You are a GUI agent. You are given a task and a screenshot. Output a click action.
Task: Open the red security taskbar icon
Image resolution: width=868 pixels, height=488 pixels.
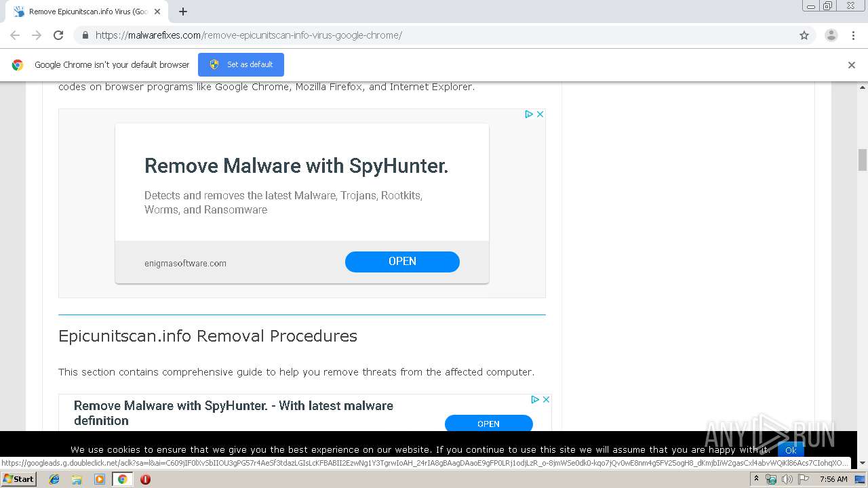point(145,479)
